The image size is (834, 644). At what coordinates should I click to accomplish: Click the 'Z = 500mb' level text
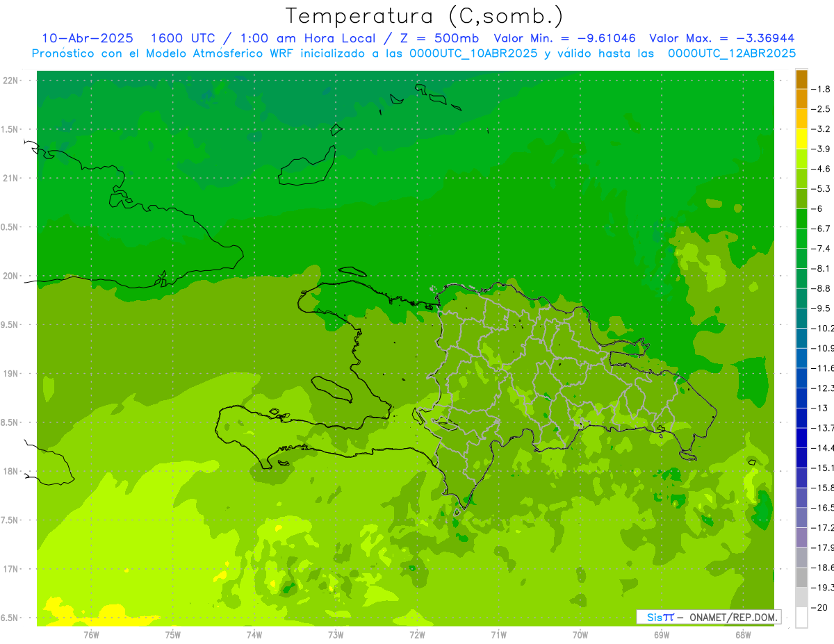tap(437, 38)
